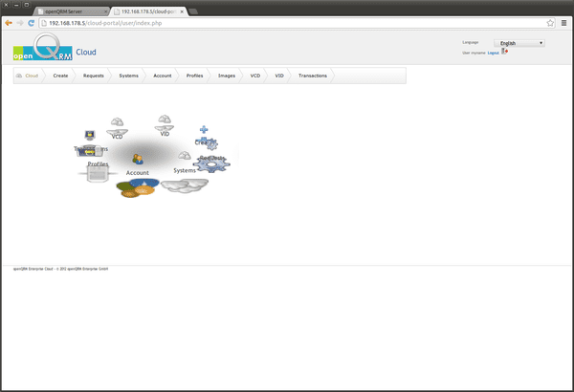Click the footer openQRM Enterprise Cloud text
The width and height of the screenshot is (574, 392).
pos(60,269)
